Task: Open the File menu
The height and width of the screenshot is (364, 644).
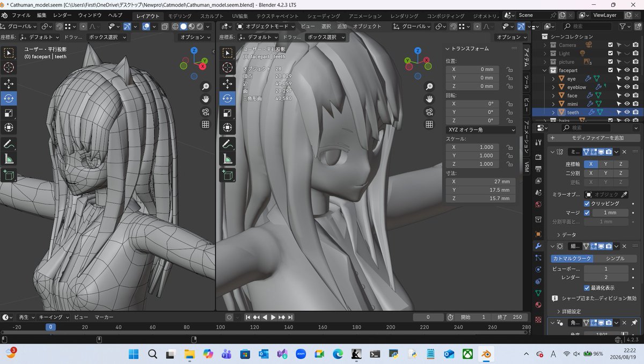Action: (x=21, y=16)
